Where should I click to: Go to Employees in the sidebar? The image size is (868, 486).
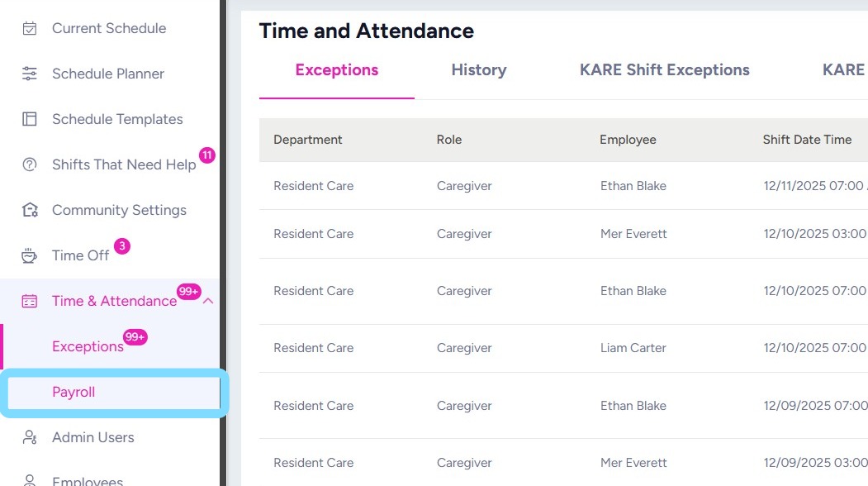pos(88,480)
